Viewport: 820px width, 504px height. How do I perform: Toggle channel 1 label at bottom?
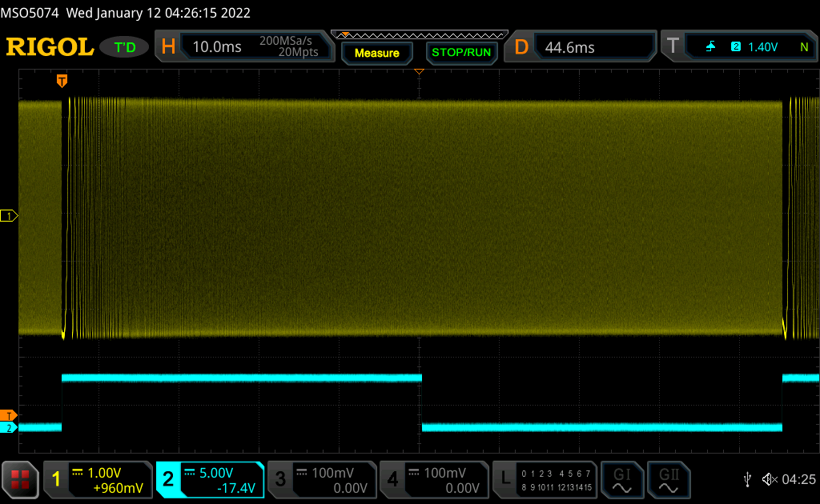57,479
